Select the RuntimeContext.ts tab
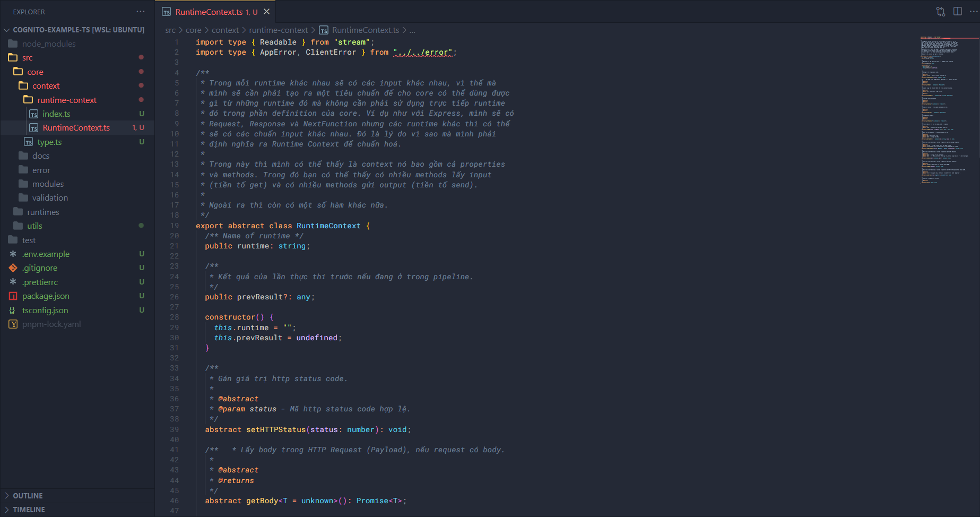This screenshot has width=980, height=517. [x=209, y=12]
